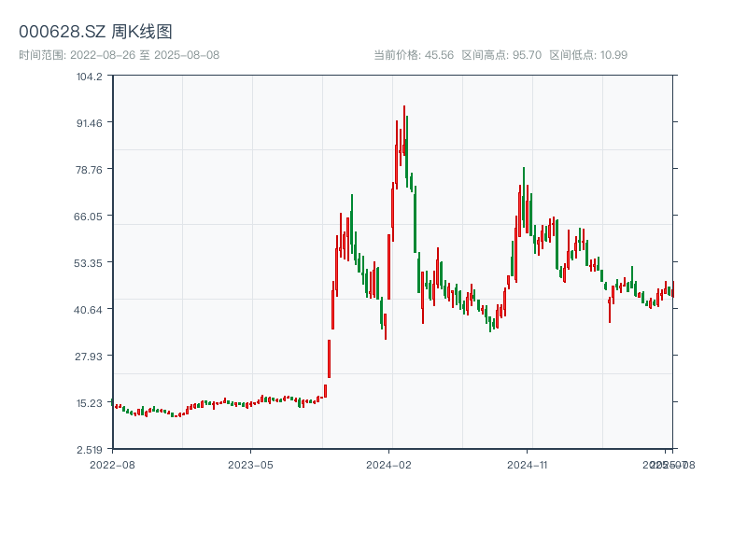The image size is (747, 560).
Task: Click y-axis label 53.35
Action: [88, 263]
